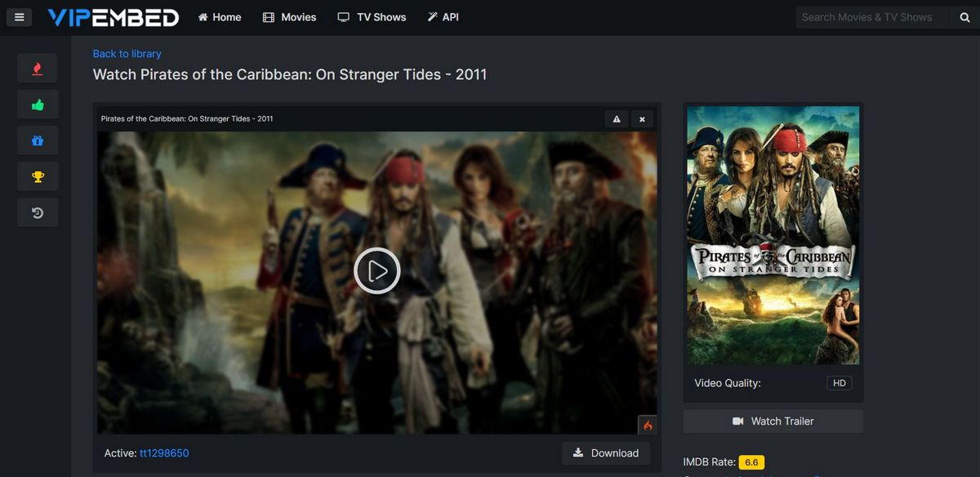The width and height of the screenshot is (980, 477).
Task: Open the blue gift sidebar icon
Action: pos(38,140)
